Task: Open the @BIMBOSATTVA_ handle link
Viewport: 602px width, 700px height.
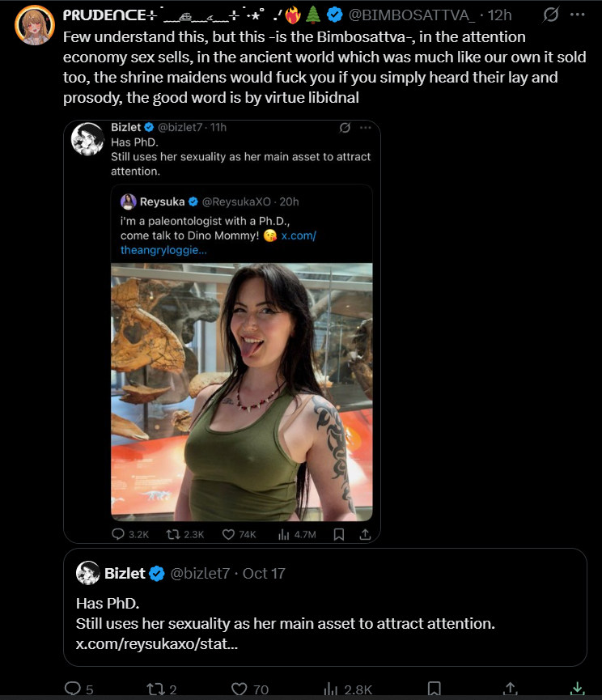Action: [x=412, y=15]
